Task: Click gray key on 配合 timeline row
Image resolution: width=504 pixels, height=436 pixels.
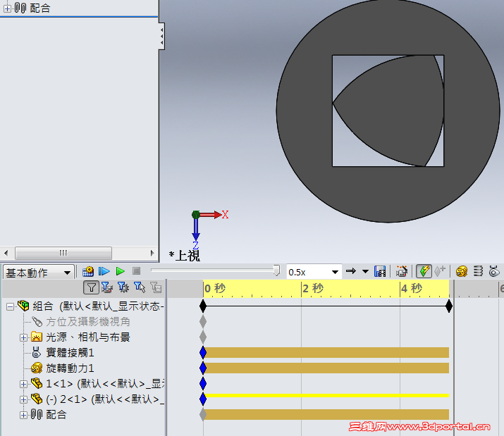Action: 203,414
